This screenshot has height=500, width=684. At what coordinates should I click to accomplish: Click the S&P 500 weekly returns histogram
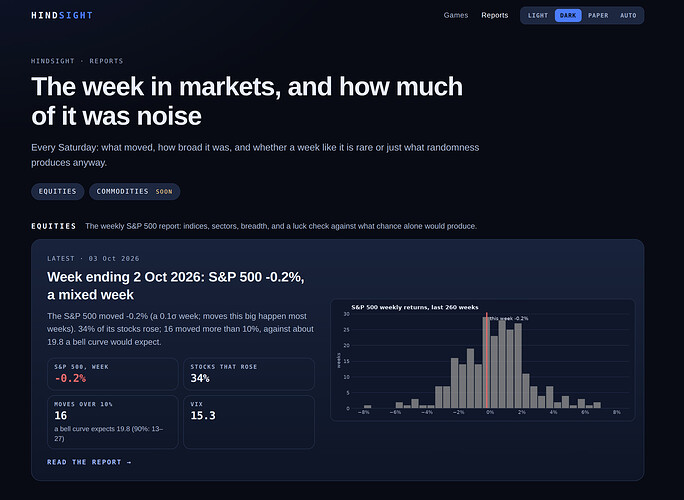pyautogui.click(x=482, y=360)
